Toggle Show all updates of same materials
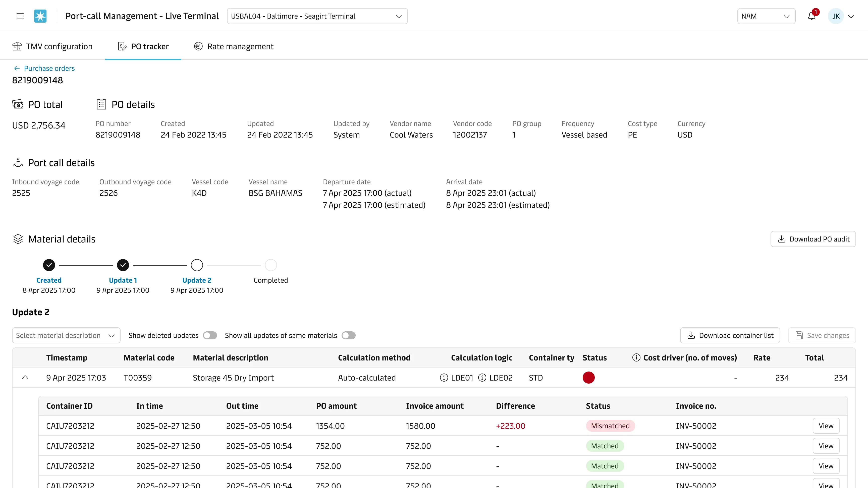The image size is (868, 488). (x=348, y=335)
